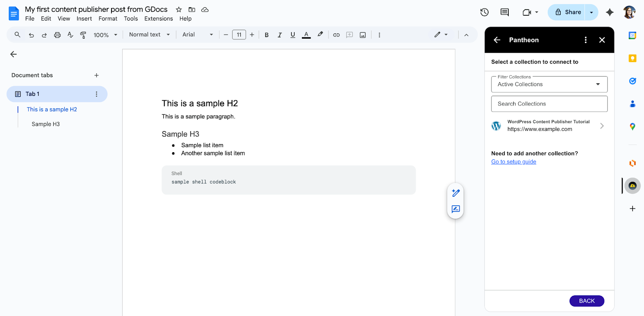Star the document title
The image size is (644, 316).
(179, 10)
